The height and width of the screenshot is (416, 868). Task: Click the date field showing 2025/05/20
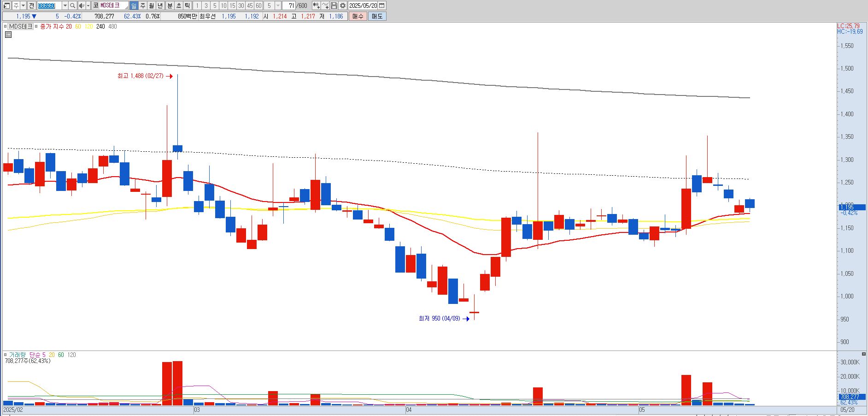pos(363,6)
